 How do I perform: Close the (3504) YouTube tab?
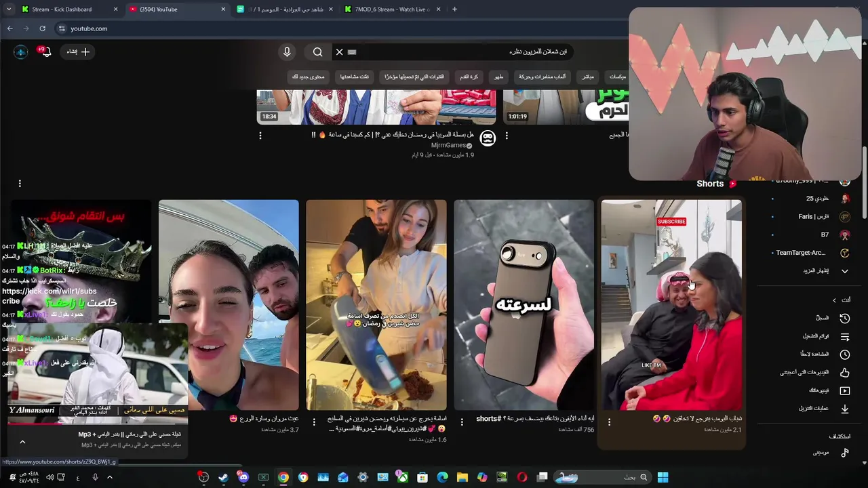(223, 9)
